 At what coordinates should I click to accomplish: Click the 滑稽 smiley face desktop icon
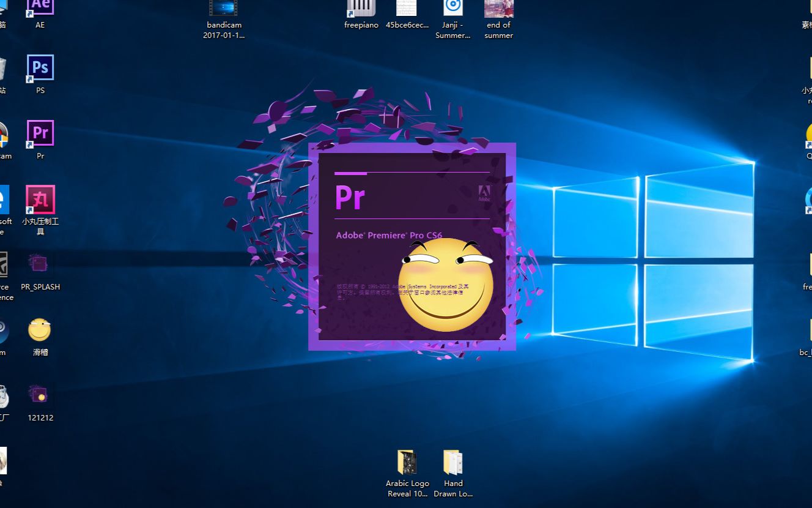click(40, 337)
